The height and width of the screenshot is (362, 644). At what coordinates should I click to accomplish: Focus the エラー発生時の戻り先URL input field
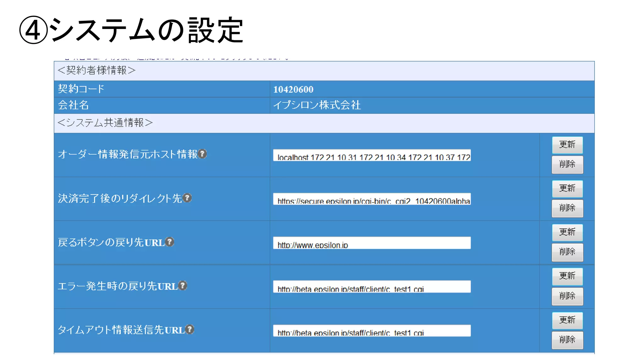(372, 287)
